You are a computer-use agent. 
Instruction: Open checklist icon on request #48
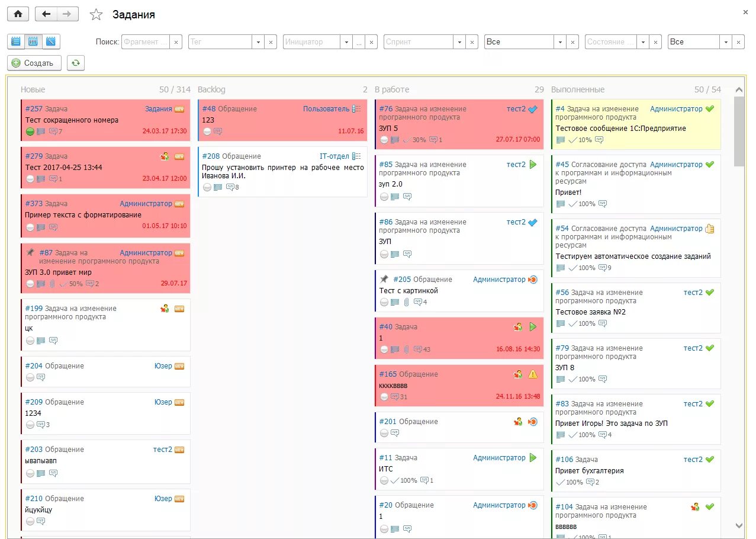pyautogui.click(x=356, y=109)
